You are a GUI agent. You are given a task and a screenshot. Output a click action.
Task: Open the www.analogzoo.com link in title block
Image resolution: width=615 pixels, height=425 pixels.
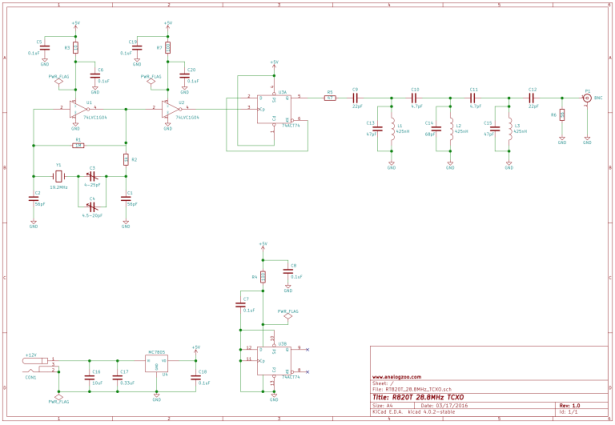397,377
